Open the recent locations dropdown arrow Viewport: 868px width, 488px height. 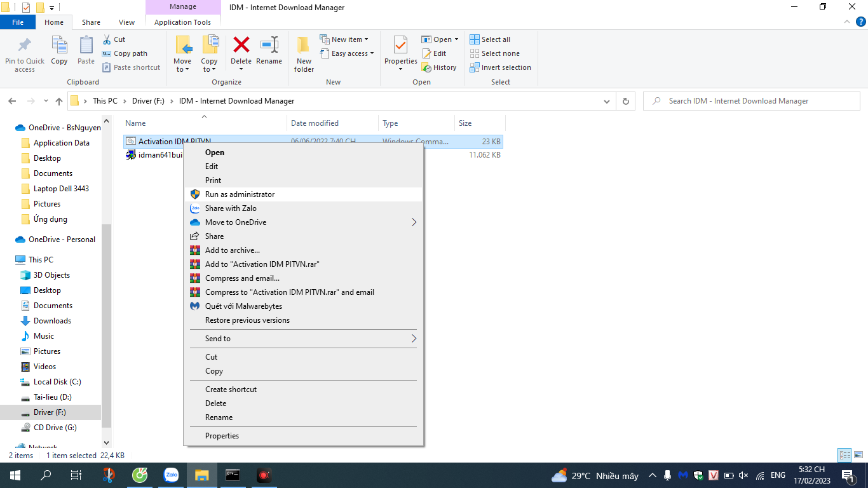[46, 101]
